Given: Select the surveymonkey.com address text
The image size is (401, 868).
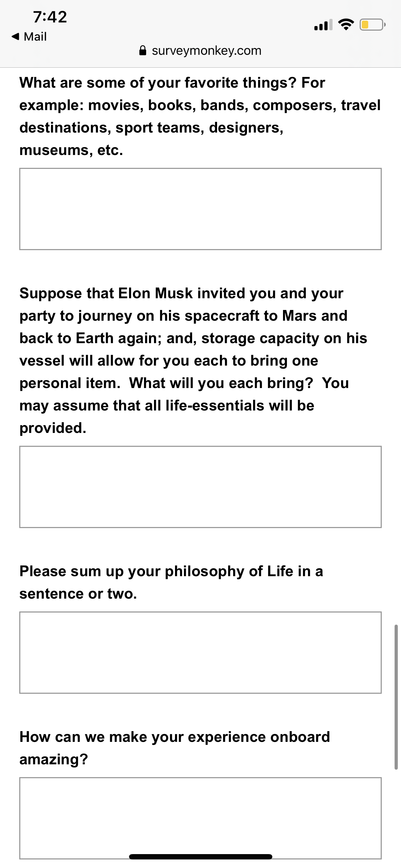Looking at the screenshot, I should pos(206,51).
